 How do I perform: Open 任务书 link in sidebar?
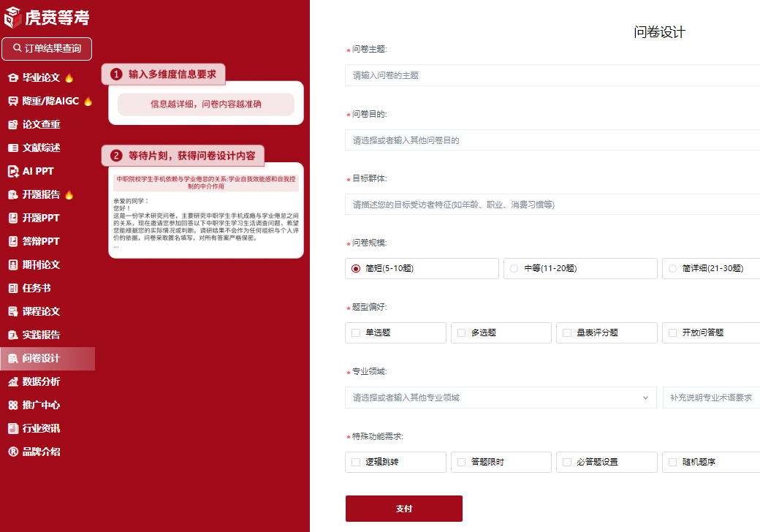[37, 288]
